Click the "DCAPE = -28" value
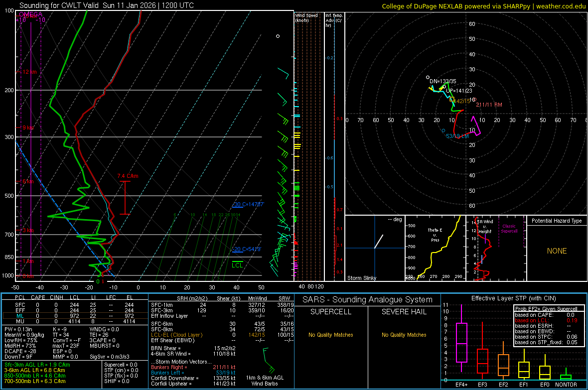 click(x=19, y=351)
